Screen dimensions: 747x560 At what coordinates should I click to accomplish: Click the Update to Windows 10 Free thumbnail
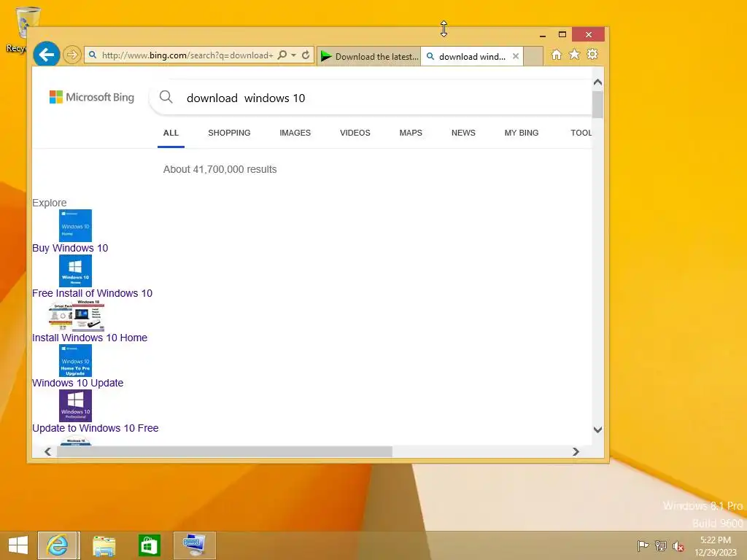[75, 405]
